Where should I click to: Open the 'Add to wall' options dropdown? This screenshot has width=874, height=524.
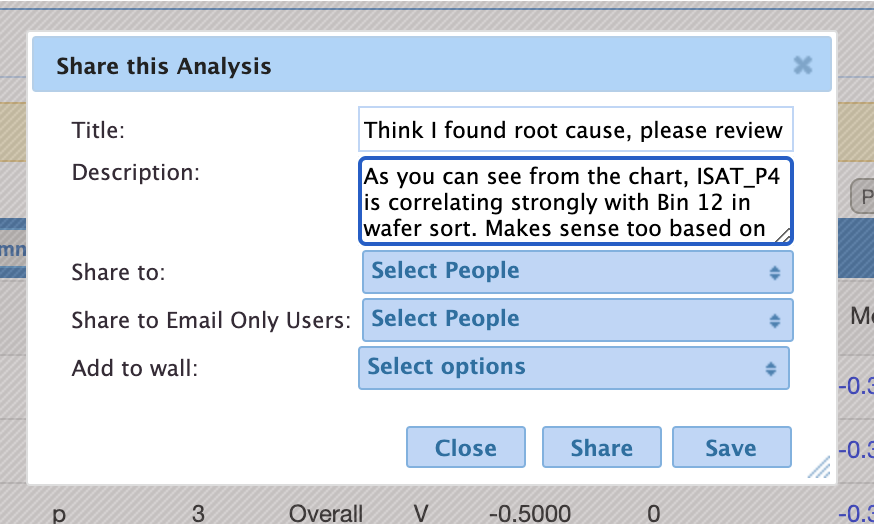pos(573,367)
